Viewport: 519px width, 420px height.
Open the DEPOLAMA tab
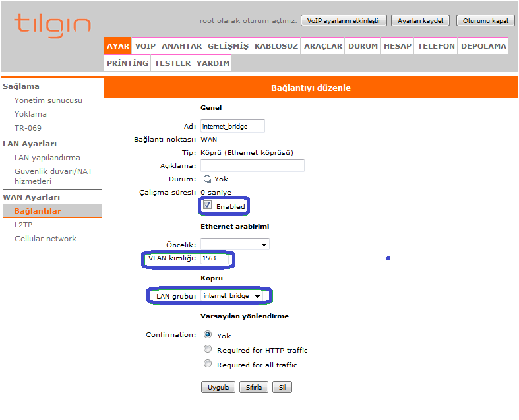tap(483, 46)
